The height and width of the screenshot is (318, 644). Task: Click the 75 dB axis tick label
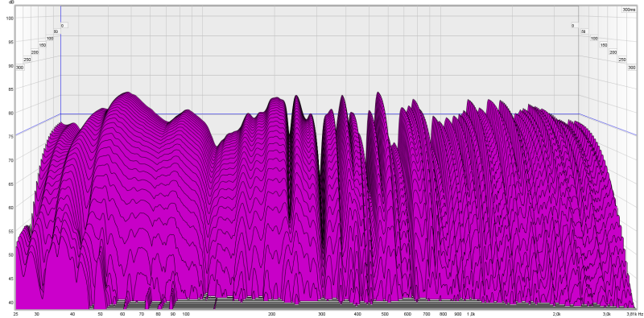coord(11,136)
